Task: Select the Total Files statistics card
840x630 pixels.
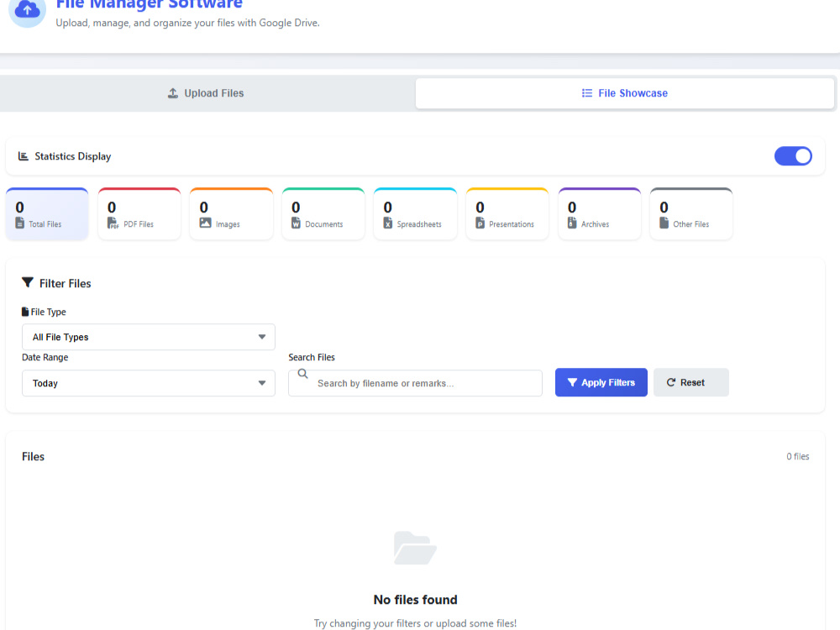Action: 47,213
